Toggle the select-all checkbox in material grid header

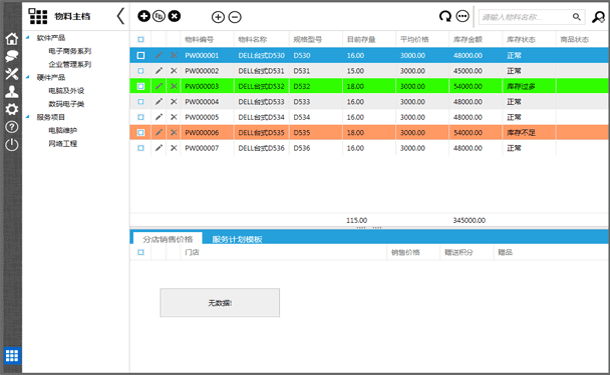coord(141,39)
